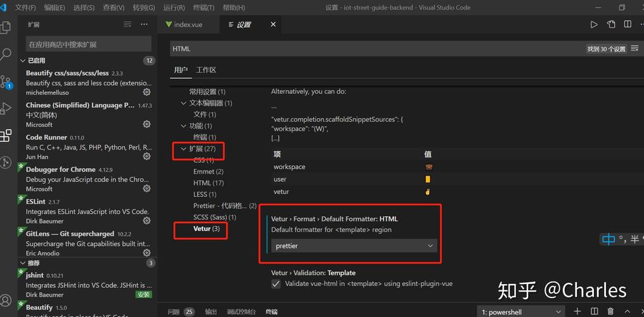Open the 帮助(H) menu
The width and height of the screenshot is (644, 317).
tap(234, 8)
